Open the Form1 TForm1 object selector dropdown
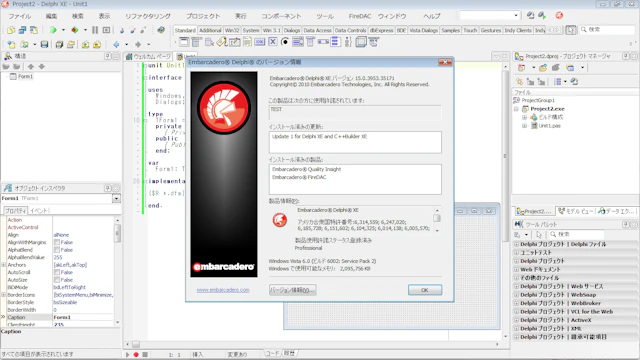640x360 pixels. (x=116, y=198)
